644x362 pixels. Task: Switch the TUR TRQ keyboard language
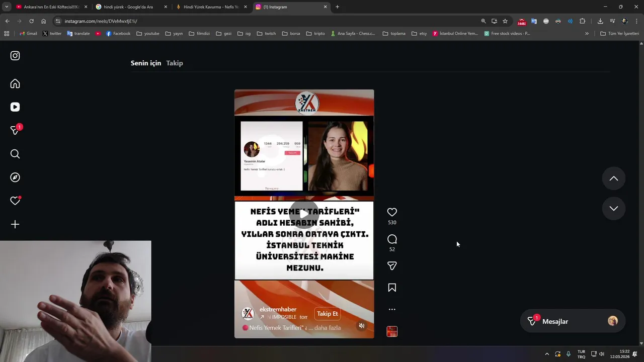pyautogui.click(x=581, y=354)
